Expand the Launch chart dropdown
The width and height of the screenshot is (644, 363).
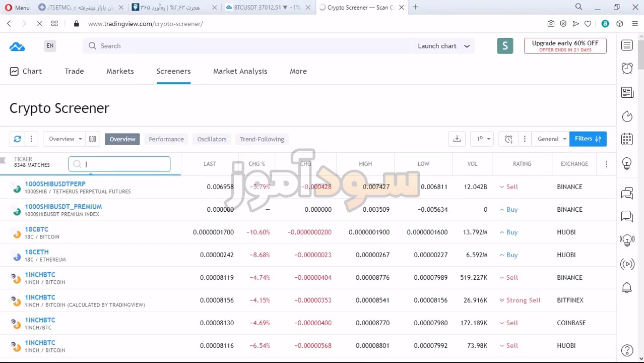pos(443,46)
